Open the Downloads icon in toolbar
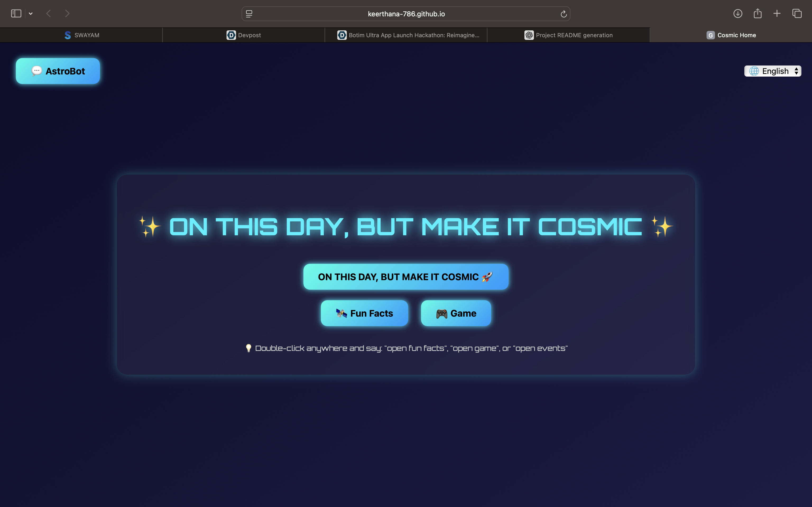Image resolution: width=812 pixels, height=507 pixels. 737,13
